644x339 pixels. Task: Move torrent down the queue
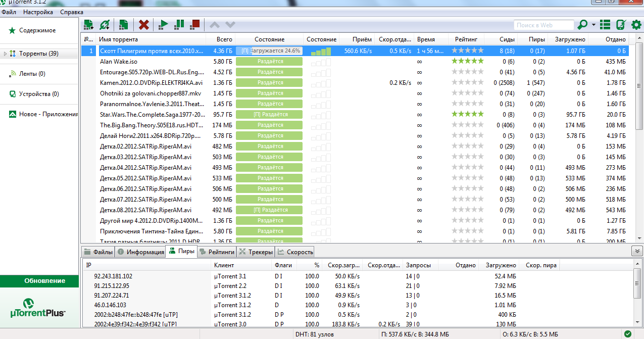click(230, 24)
